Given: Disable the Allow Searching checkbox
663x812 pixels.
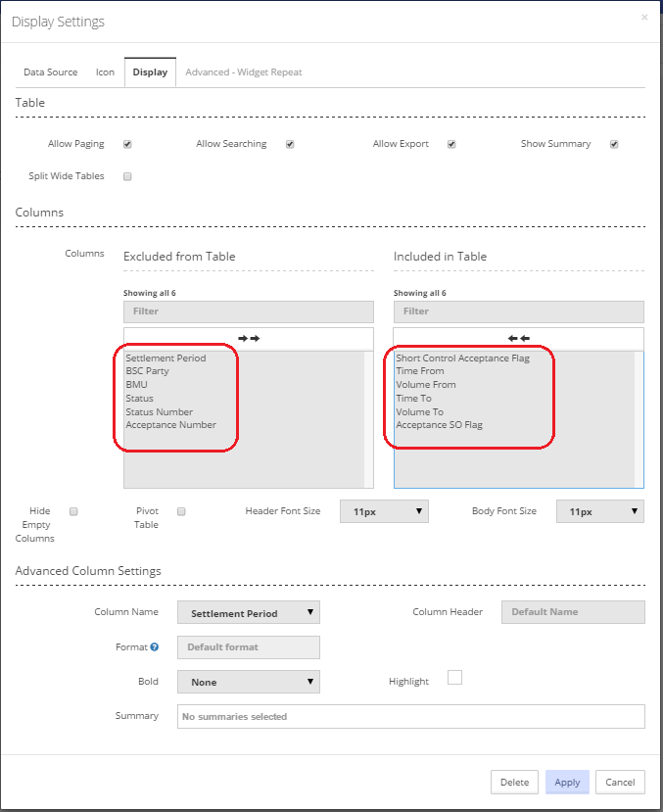Looking at the screenshot, I should coord(290,145).
